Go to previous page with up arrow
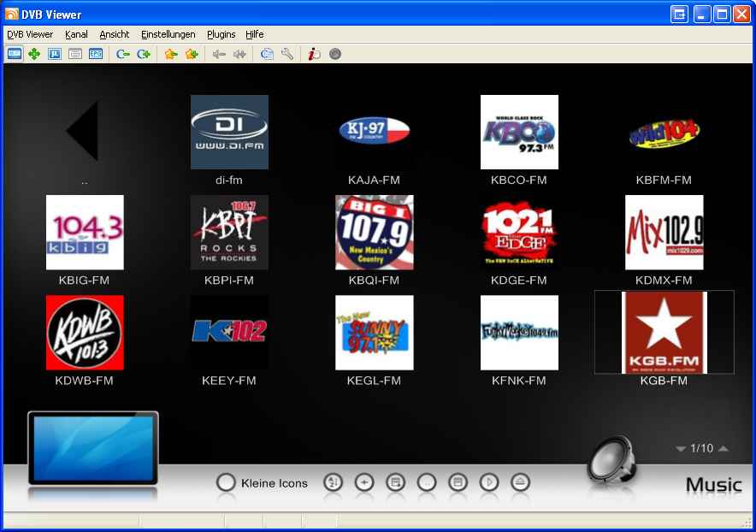Image resolution: width=756 pixels, height=532 pixels. 724,449
